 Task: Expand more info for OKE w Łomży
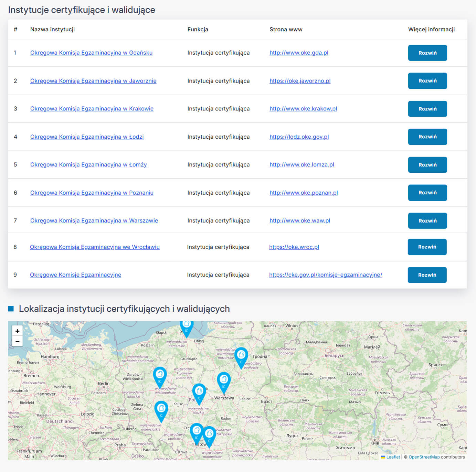(427, 165)
